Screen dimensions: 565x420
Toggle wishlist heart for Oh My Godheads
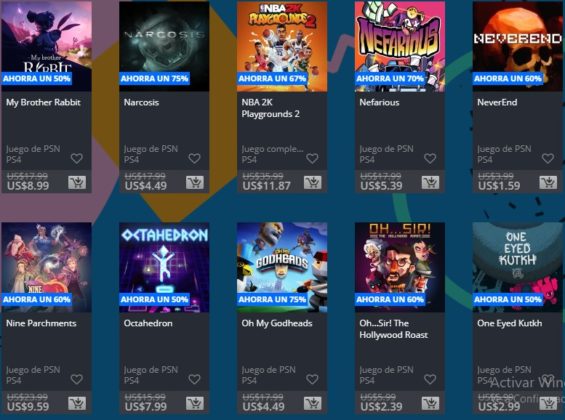312,379
